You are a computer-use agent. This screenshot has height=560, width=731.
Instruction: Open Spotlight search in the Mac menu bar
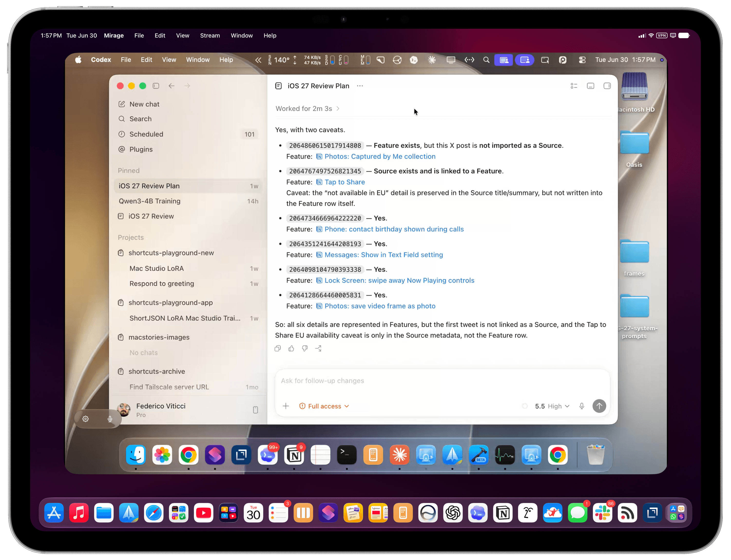tap(486, 60)
